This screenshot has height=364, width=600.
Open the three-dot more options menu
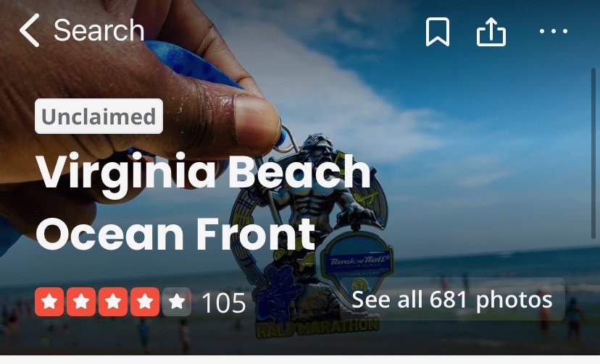(554, 31)
